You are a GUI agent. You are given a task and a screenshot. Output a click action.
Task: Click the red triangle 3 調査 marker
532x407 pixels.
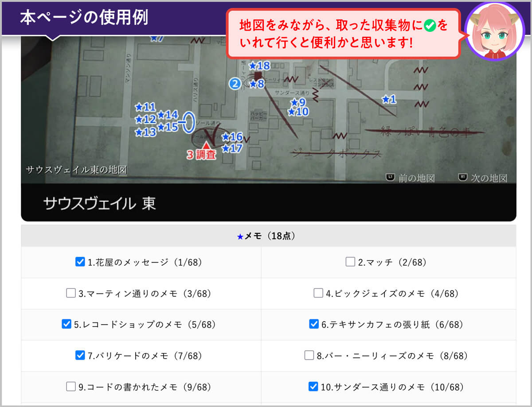[x=202, y=151]
